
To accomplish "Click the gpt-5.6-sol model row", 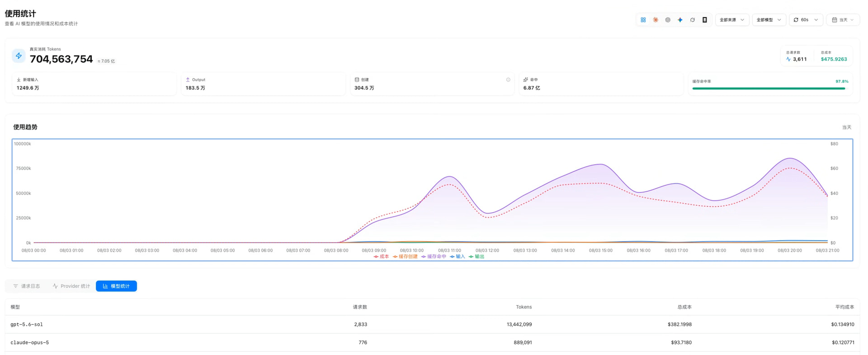I will tap(432, 324).
